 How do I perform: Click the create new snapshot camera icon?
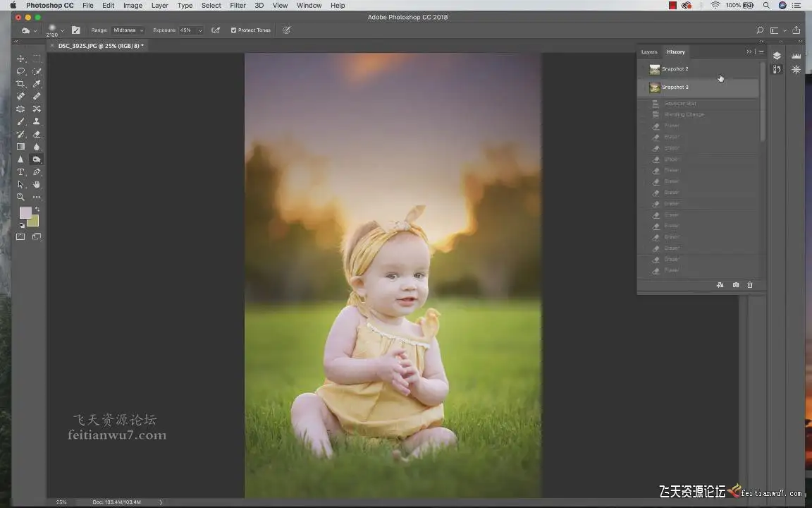click(736, 285)
